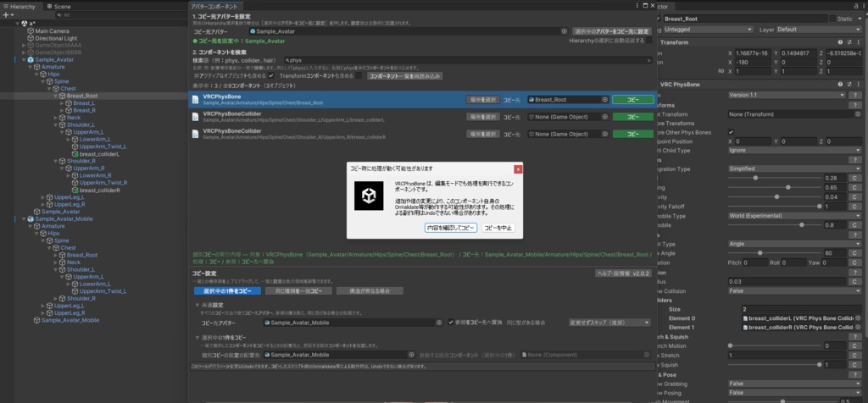Open object picker for コピー先アバター field
The height and width of the screenshot is (403, 868).
pos(439,323)
